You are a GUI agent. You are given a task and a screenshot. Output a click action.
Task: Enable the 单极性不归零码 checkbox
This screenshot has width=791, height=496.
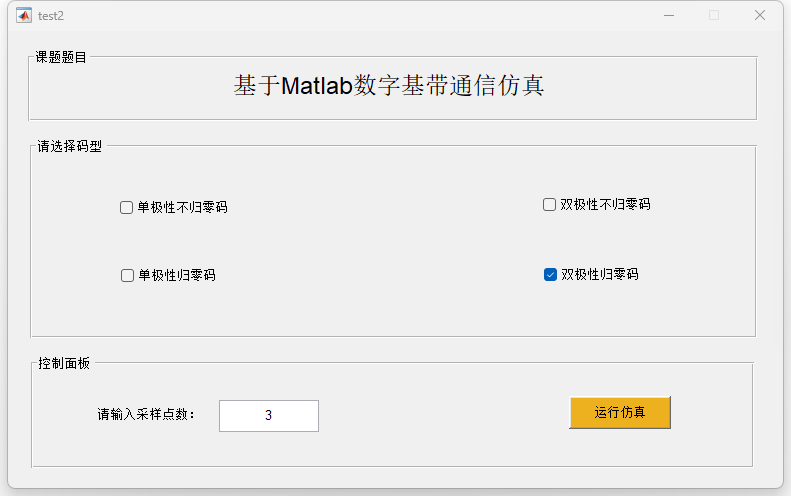(x=127, y=208)
